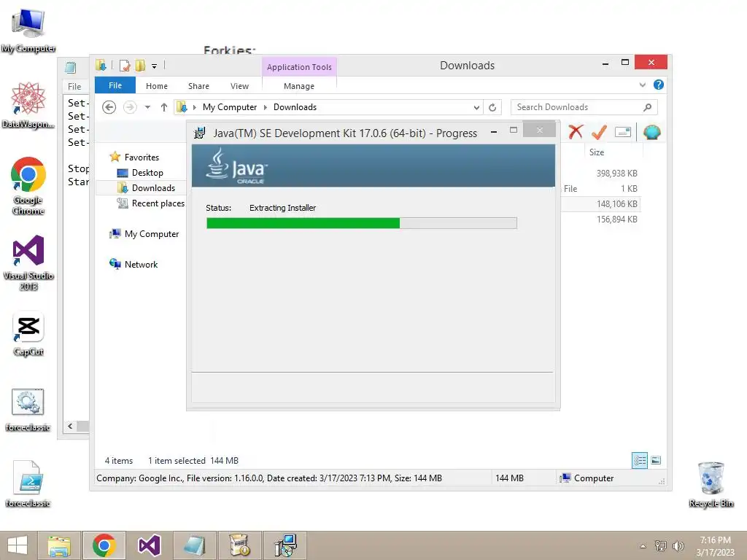Show hidden tray icons arrow

[x=643, y=546]
